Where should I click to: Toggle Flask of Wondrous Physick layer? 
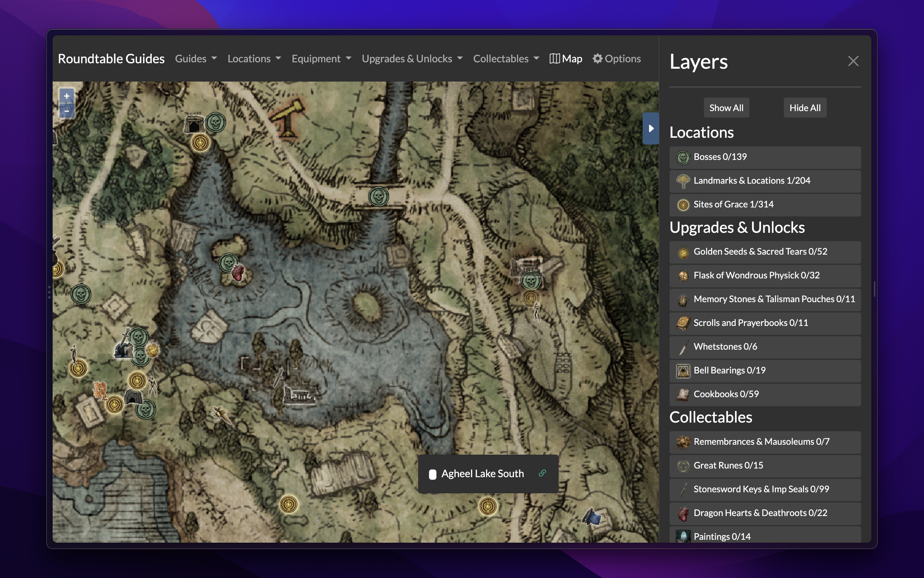click(x=765, y=276)
